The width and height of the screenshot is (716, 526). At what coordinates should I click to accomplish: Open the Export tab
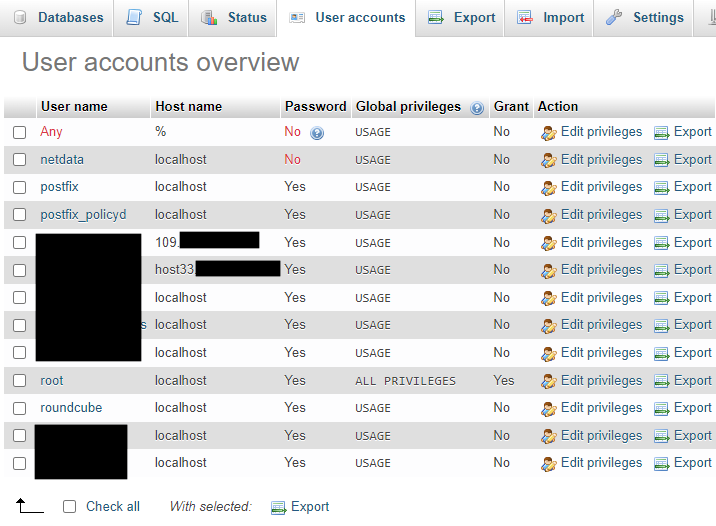point(460,18)
